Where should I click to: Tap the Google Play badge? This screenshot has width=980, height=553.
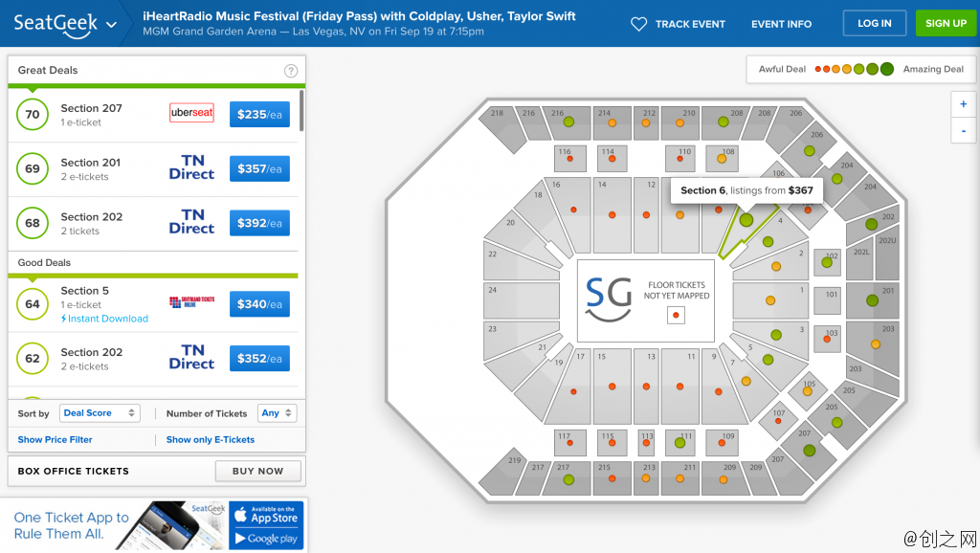[x=266, y=538]
